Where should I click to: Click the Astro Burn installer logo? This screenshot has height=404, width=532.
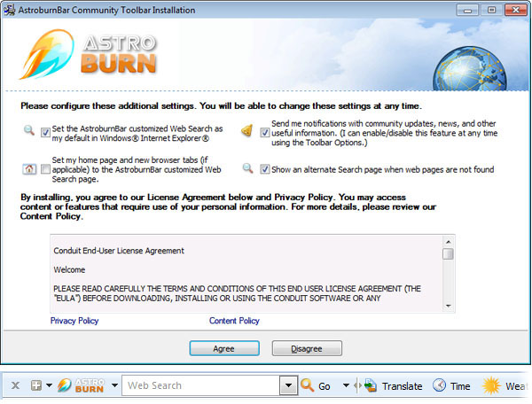point(88,55)
